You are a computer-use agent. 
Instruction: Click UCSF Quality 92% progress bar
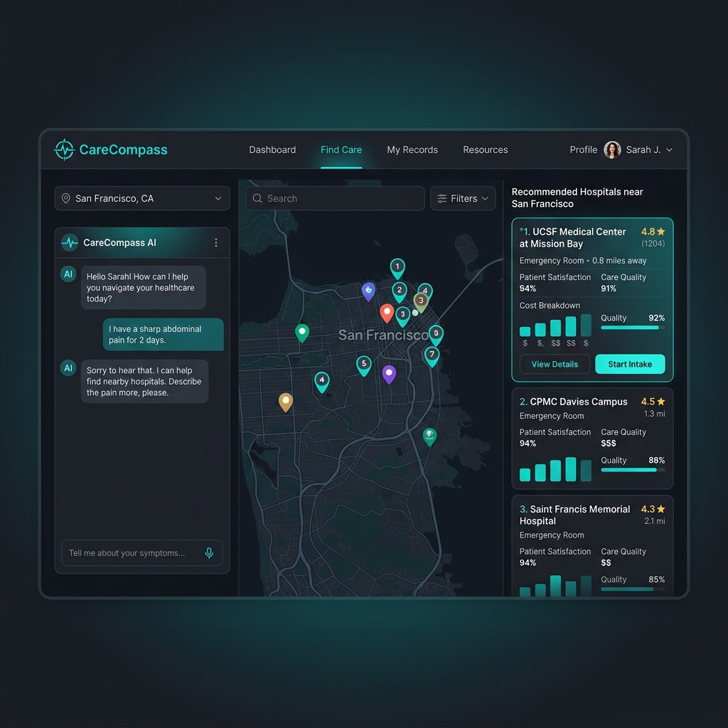[x=632, y=327]
